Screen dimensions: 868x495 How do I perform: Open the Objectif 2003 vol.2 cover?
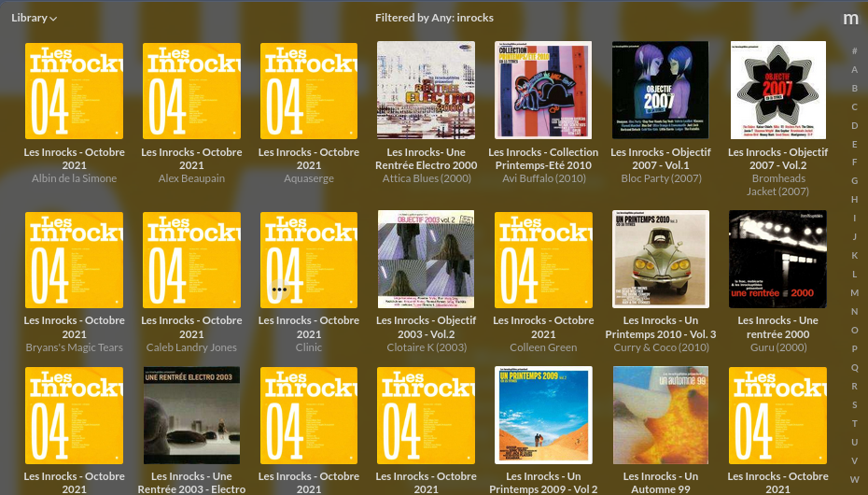(x=427, y=259)
